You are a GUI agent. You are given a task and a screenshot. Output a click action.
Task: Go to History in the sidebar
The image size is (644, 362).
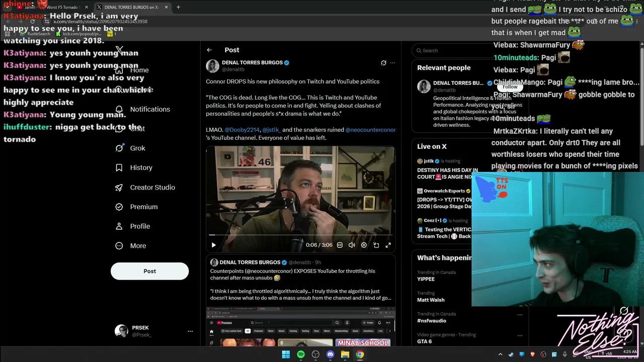(134, 167)
